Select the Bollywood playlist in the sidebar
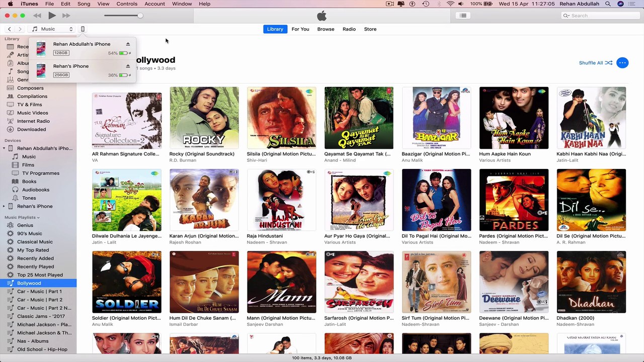The width and height of the screenshot is (644, 362). 38,283
